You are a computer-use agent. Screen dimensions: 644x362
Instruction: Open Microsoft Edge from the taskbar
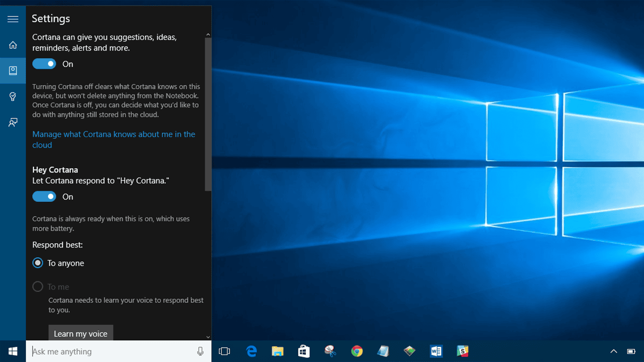251,351
